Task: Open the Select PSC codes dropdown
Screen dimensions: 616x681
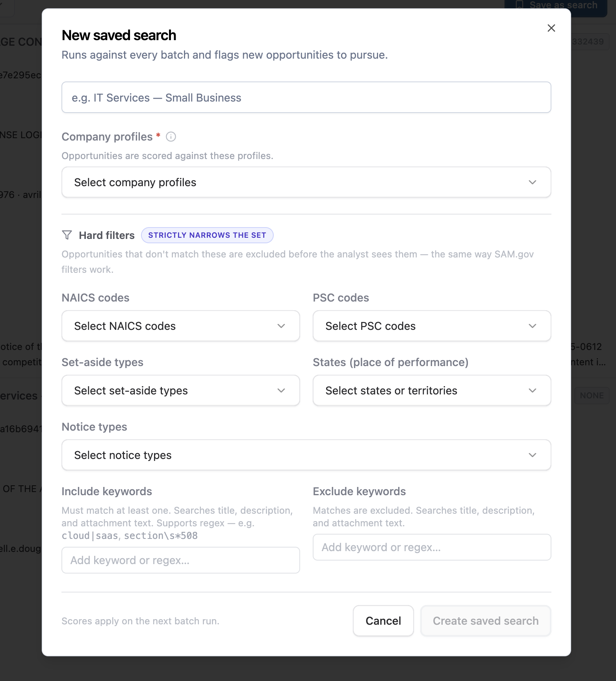Action: pos(432,326)
